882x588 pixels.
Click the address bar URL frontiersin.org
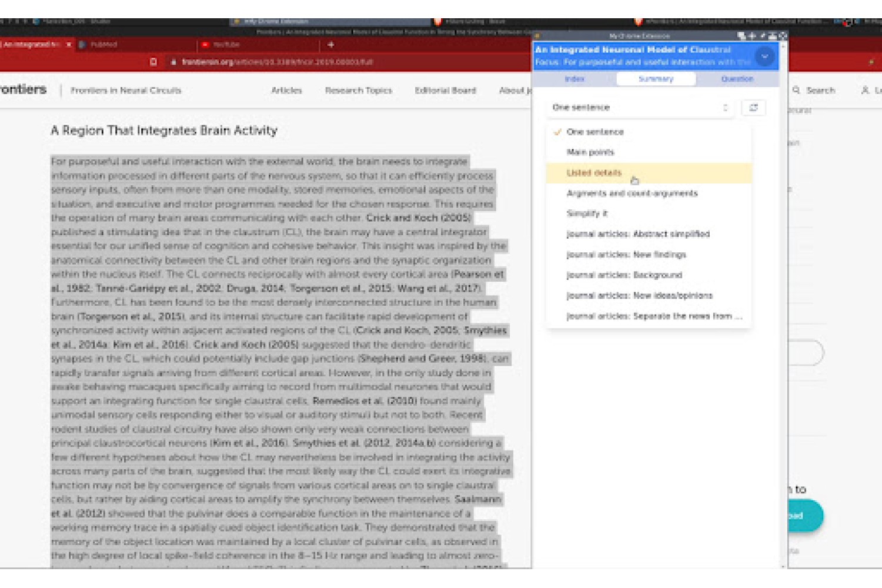(x=278, y=62)
